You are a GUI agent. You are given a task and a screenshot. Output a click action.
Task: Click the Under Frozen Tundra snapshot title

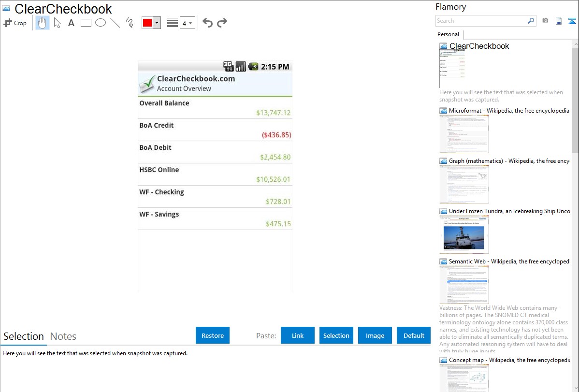pos(509,211)
